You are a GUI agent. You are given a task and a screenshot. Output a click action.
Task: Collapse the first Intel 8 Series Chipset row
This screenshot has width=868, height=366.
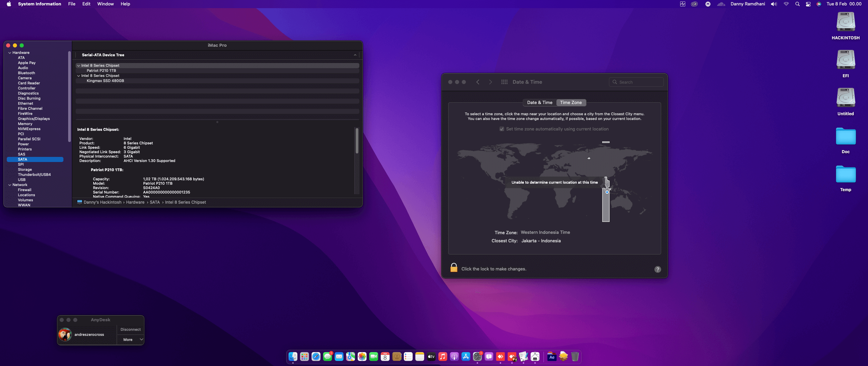coord(79,66)
